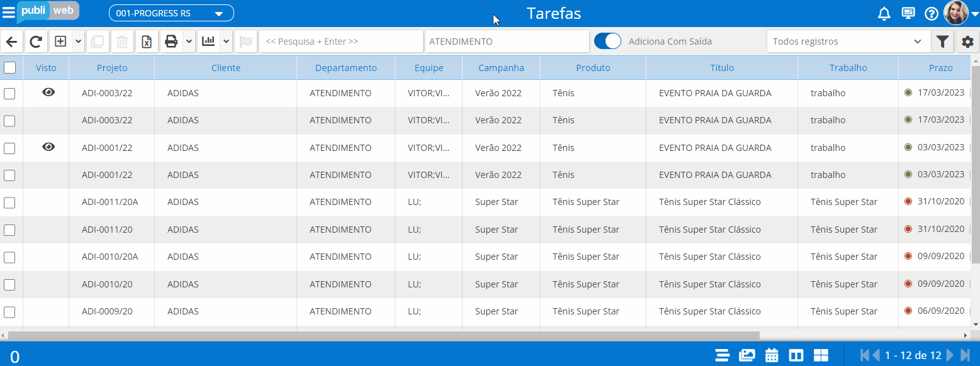The height and width of the screenshot is (366, 980).
Task: Open the bar chart reports icon
Action: (x=208, y=42)
